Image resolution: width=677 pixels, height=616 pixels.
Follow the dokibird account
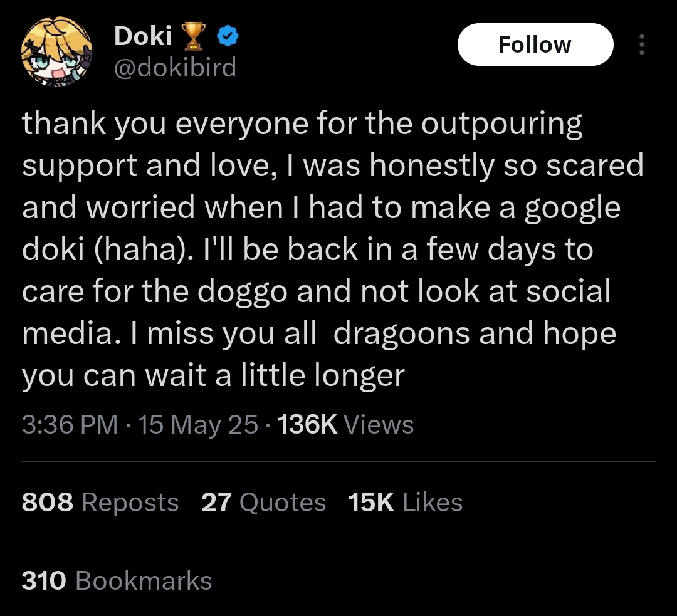pos(535,44)
